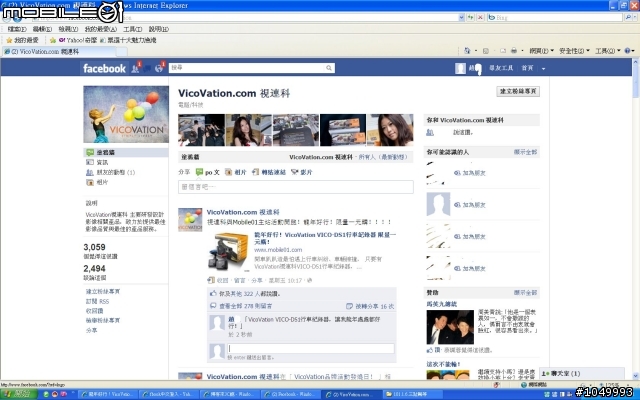640x400 pixels.
Task: Click the like thumb icon in post
Action: (213, 293)
